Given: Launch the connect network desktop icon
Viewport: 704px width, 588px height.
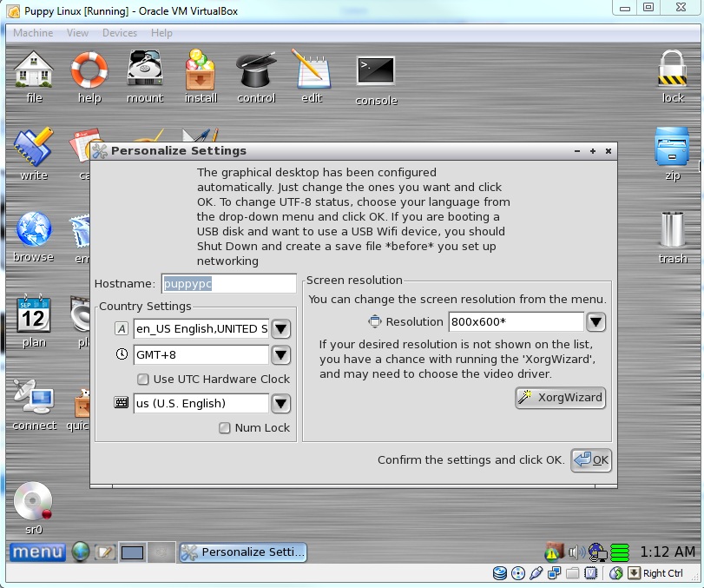Looking at the screenshot, I should click(x=34, y=398).
